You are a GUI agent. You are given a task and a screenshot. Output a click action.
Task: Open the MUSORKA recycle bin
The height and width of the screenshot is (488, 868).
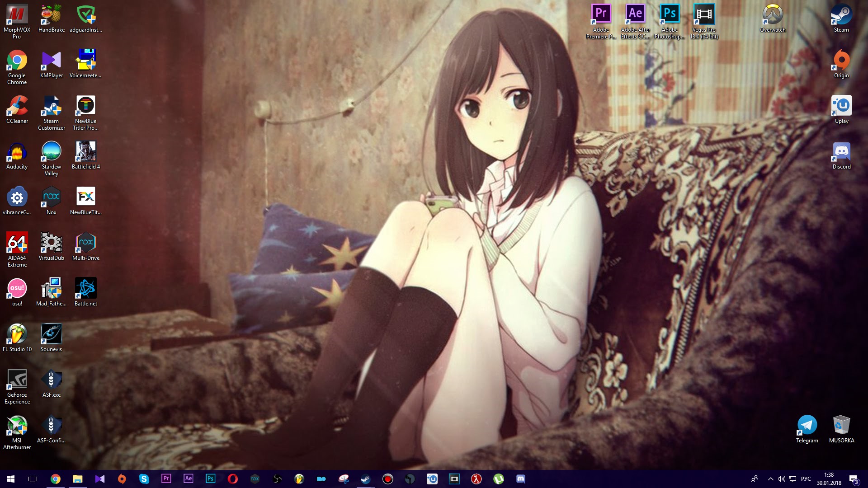842,425
